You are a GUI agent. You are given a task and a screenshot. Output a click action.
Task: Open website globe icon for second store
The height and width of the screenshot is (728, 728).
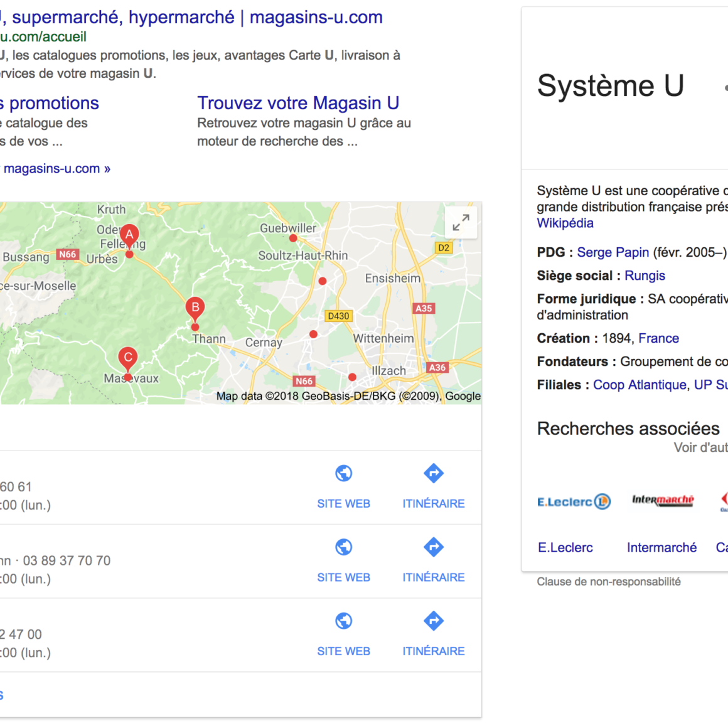coord(343,547)
